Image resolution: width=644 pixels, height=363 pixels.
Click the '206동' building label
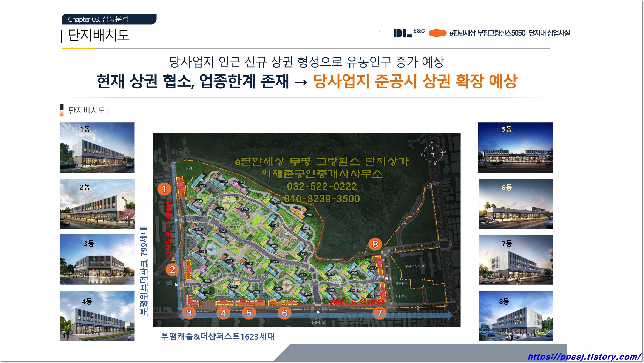click(x=331, y=274)
